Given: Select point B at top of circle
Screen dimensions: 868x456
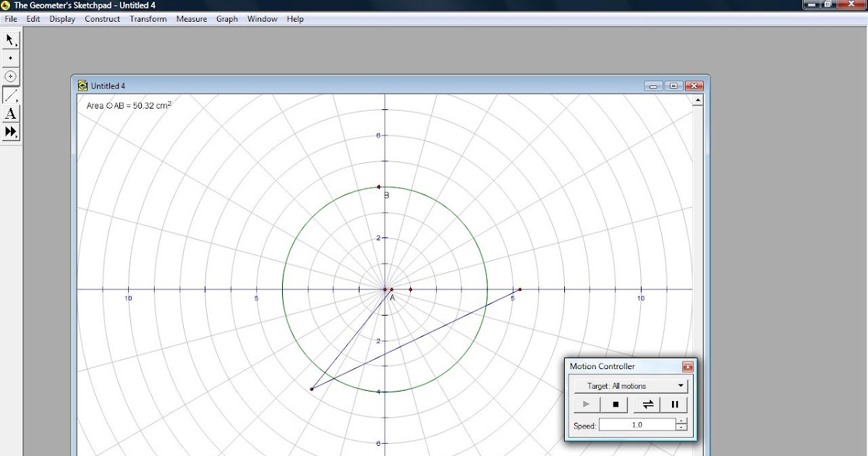Looking at the screenshot, I should point(378,187).
